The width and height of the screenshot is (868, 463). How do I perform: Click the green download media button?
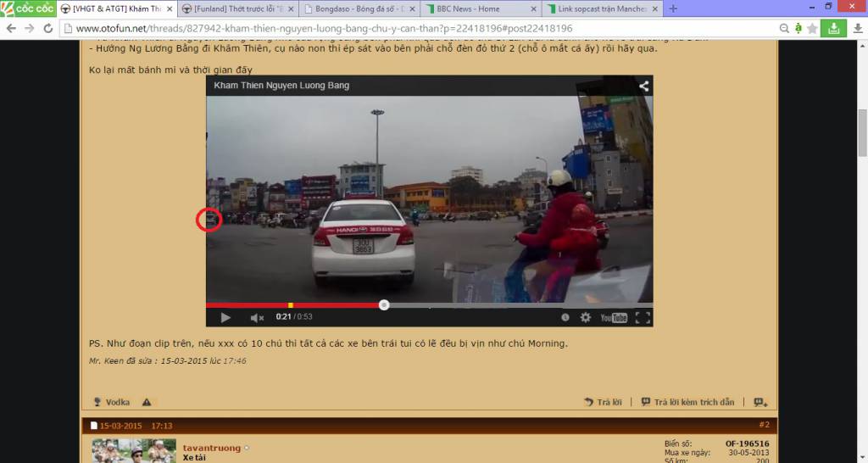click(x=833, y=28)
